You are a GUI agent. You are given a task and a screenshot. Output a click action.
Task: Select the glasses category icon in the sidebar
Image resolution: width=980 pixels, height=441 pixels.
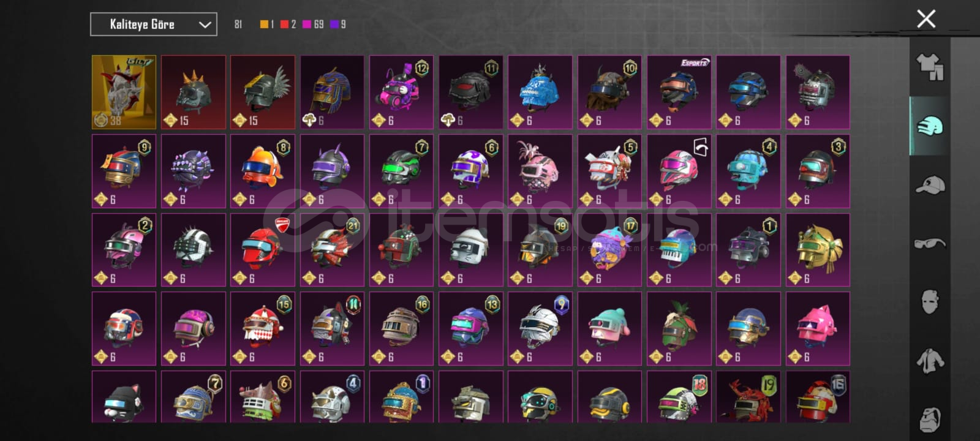click(930, 243)
